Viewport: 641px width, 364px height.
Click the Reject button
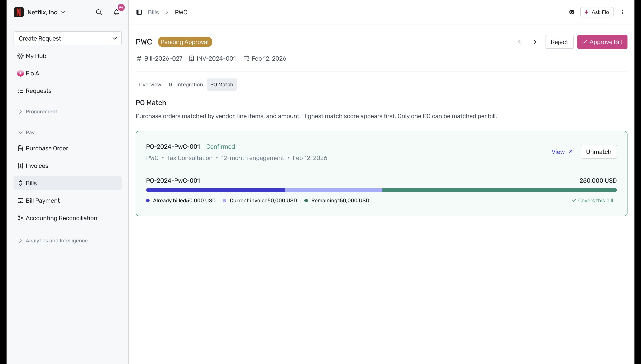pyautogui.click(x=559, y=42)
